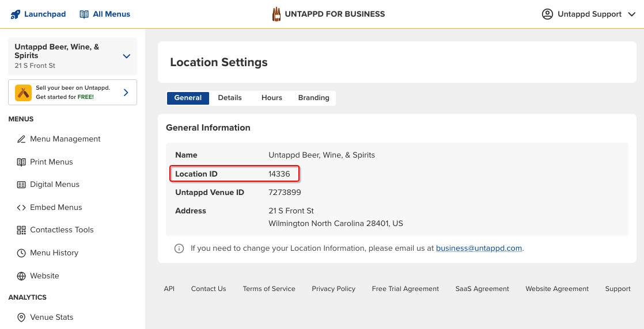
Task: Click the UNTAPPD FOR BUSINESS title text
Action: pos(335,14)
